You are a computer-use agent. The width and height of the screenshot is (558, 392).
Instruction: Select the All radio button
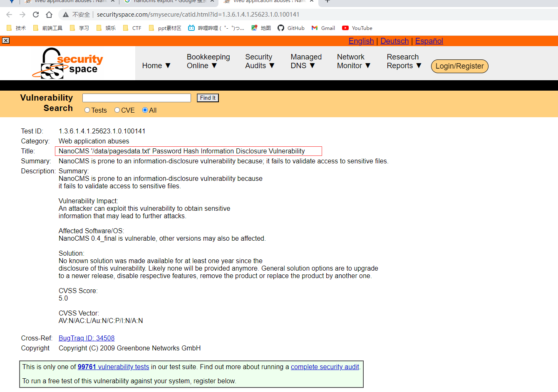[x=145, y=110]
